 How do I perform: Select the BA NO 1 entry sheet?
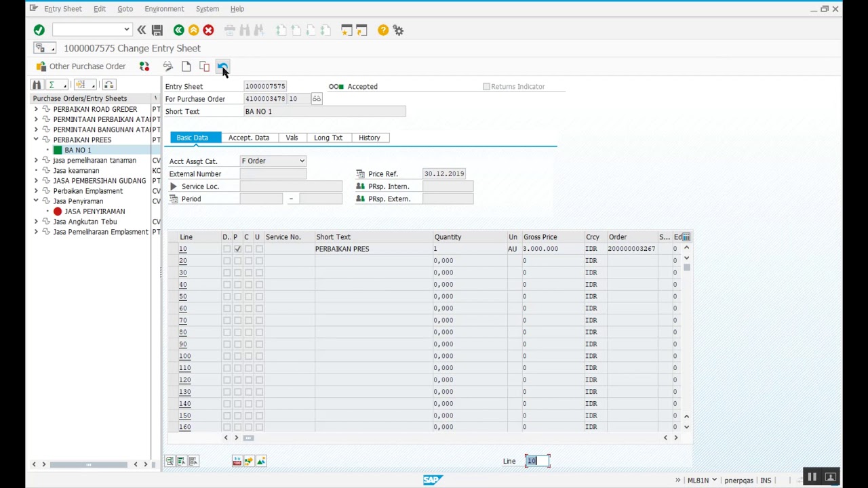pyautogui.click(x=77, y=150)
